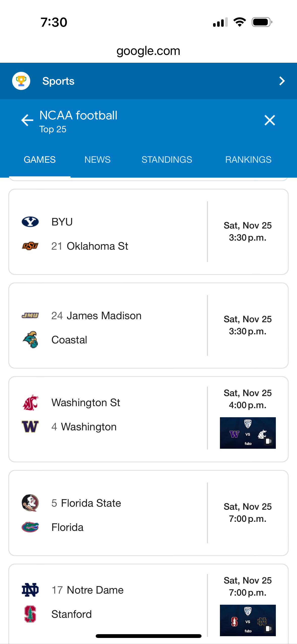297x644 pixels.
Task: Open Stanford vs Notre Dame fubo preview
Action: point(248,620)
